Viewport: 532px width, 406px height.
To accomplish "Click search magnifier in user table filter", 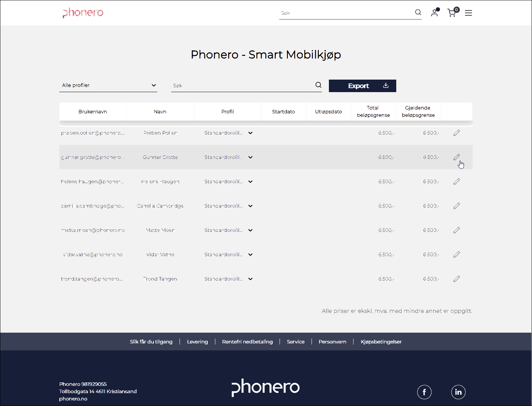I will [x=318, y=85].
